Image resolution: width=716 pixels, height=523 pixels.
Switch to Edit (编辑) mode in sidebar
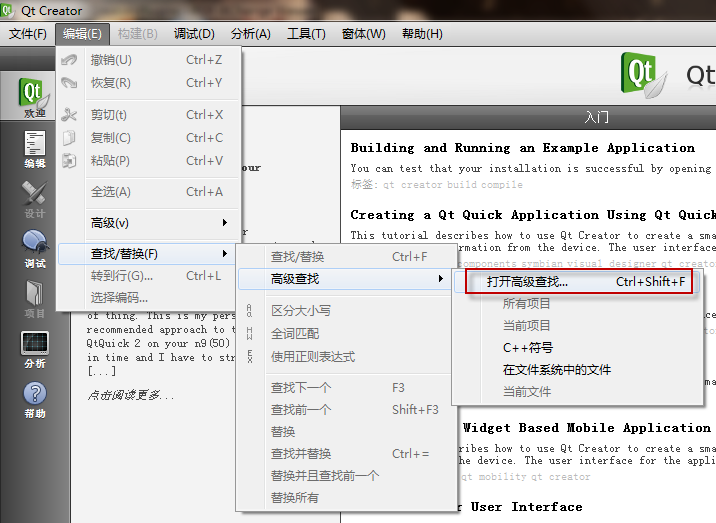(35, 149)
